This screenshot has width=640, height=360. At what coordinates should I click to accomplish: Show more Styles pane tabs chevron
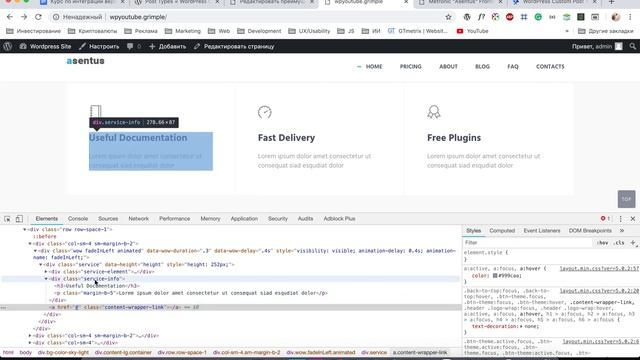coord(622,231)
